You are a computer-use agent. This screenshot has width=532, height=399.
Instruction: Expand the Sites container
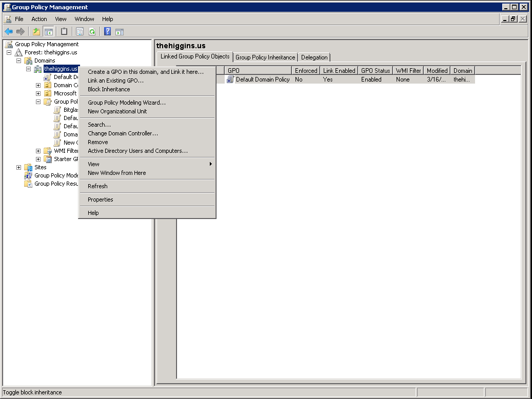(19, 167)
